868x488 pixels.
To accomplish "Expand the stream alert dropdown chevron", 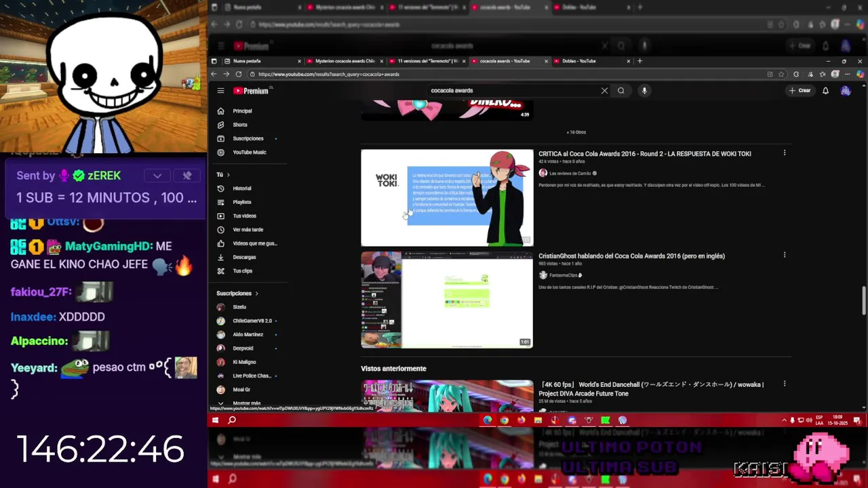I will [157, 176].
